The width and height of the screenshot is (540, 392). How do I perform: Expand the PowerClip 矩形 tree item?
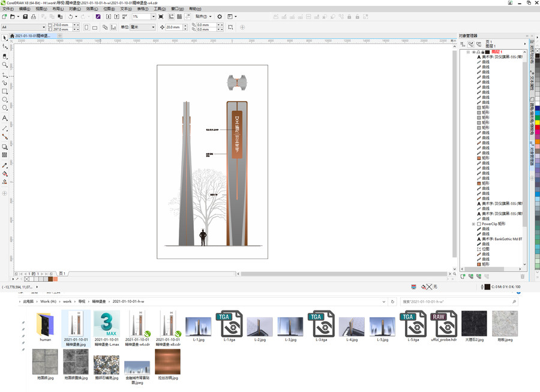pyautogui.click(x=473, y=224)
